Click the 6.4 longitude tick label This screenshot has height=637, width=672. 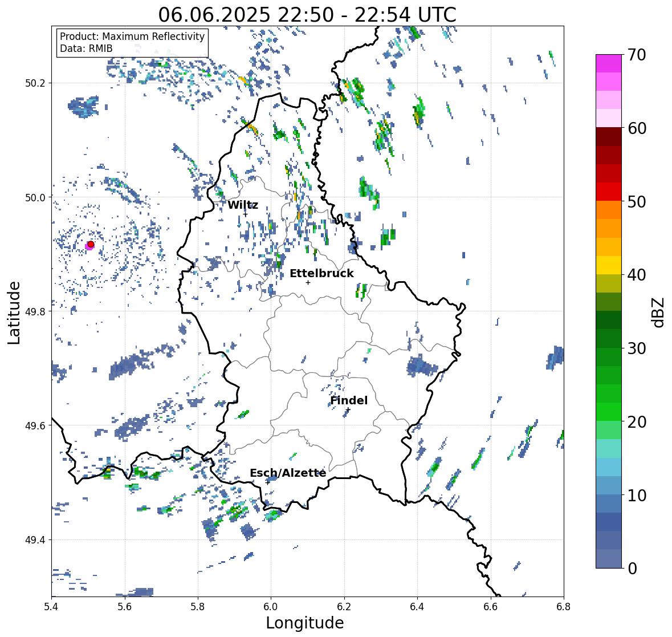click(417, 607)
